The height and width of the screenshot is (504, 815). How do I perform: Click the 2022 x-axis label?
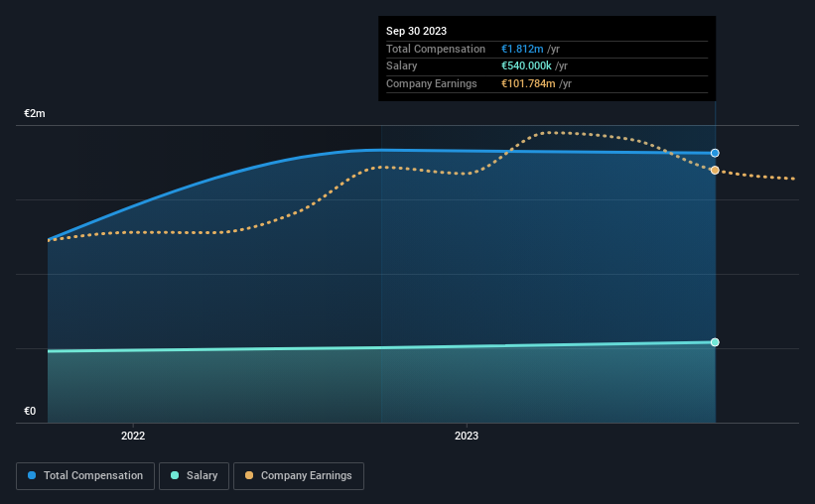coord(133,436)
